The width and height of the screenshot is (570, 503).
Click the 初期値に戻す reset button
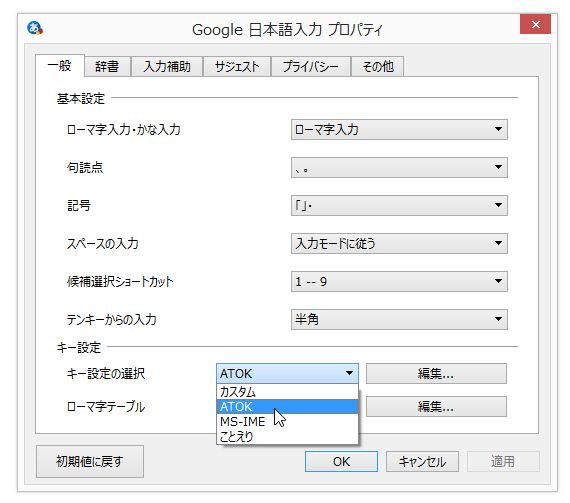(90, 461)
